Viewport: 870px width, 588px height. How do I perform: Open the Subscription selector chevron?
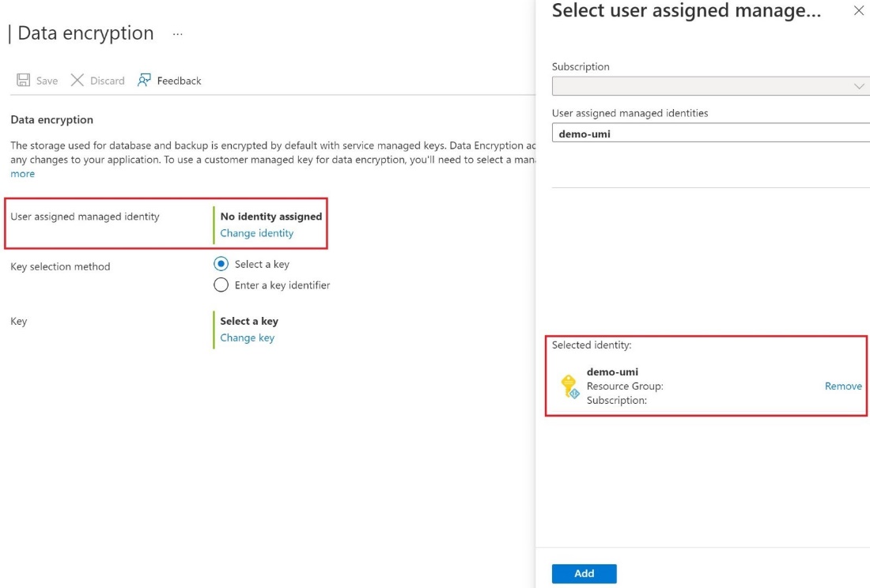pyautogui.click(x=860, y=87)
